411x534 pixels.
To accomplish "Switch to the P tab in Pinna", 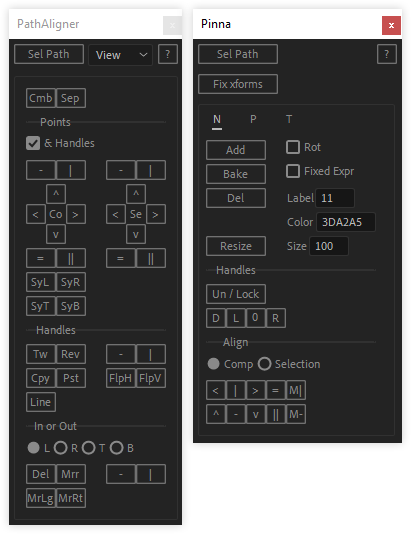I will coord(253,119).
